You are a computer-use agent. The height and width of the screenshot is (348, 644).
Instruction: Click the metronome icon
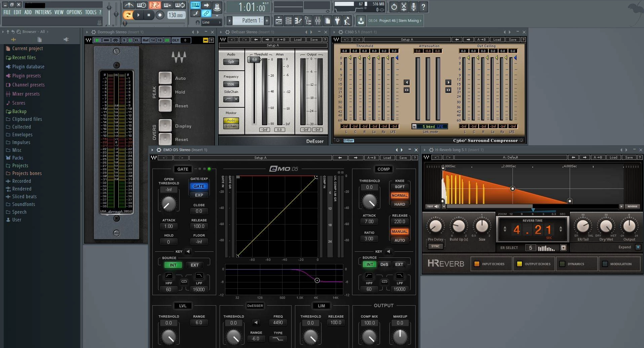[x=128, y=5]
